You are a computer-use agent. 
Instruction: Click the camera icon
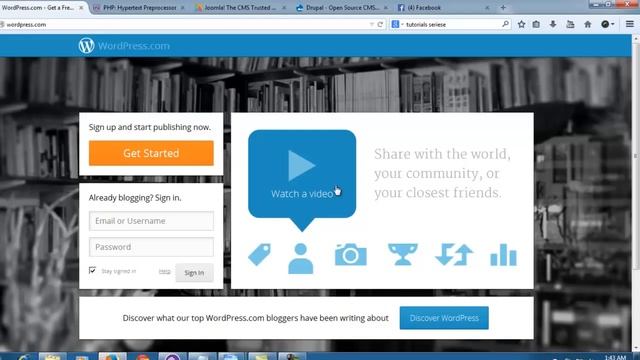pyautogui.click(x=351, y=255)
